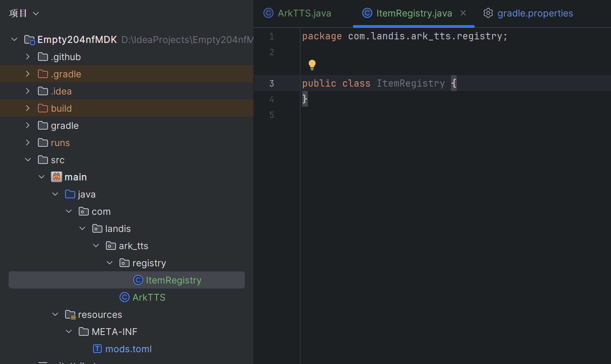Expand the .gradle folder
611x364 pixels.
tap(28, 74)
